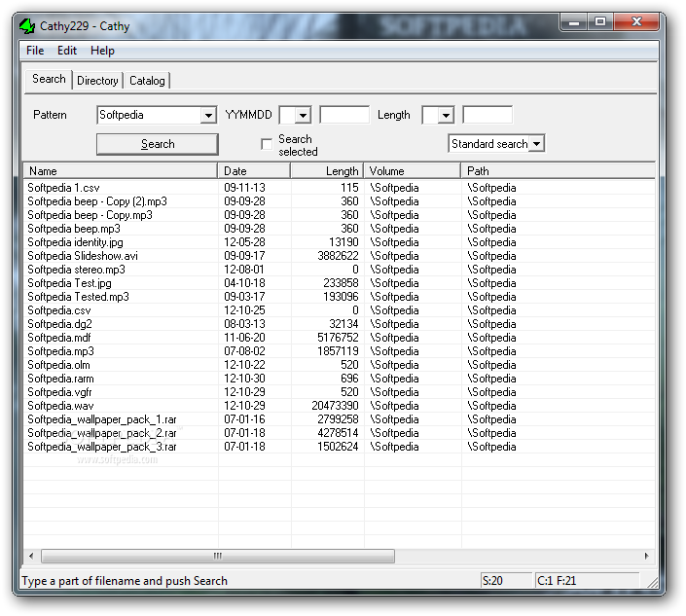The height and width of the screenshot is (616, 686).
Task: Expand the Pattern combo box dropdown arrow
Action: (208, 116)
